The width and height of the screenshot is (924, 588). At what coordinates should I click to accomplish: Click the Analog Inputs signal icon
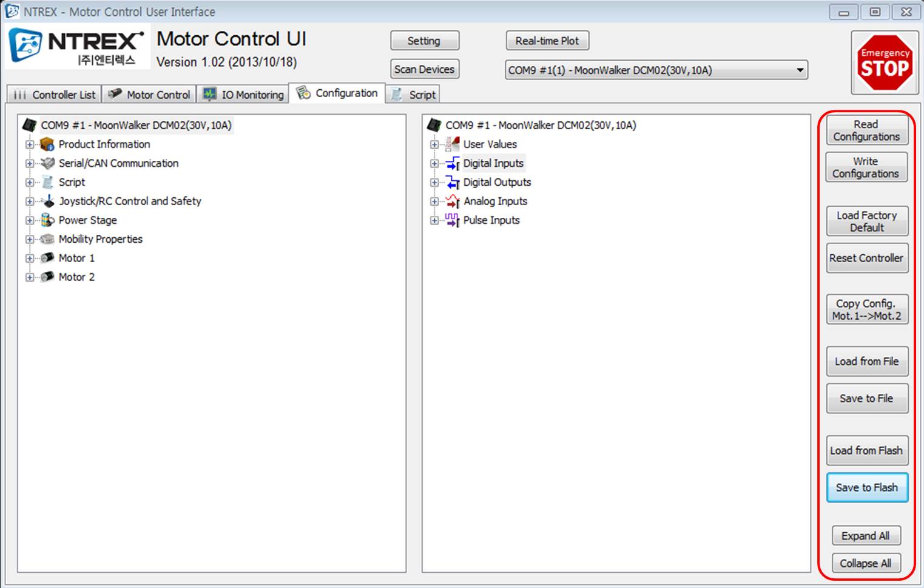453,201
